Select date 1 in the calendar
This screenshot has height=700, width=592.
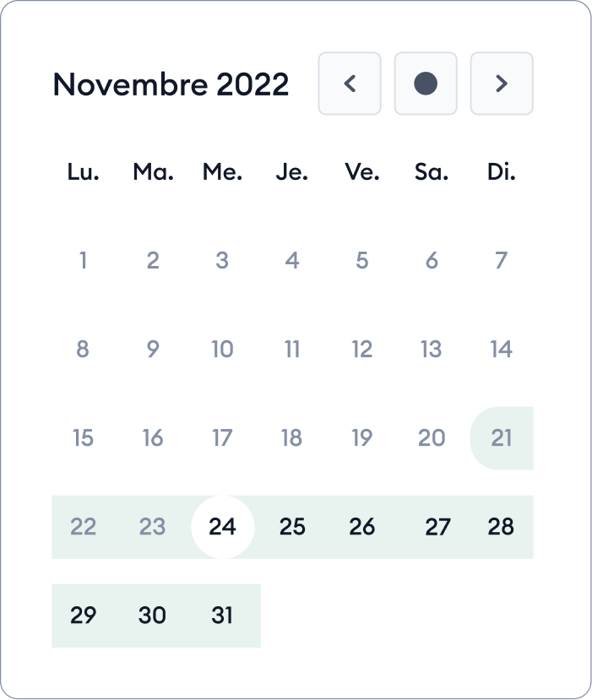coord(83,260)
